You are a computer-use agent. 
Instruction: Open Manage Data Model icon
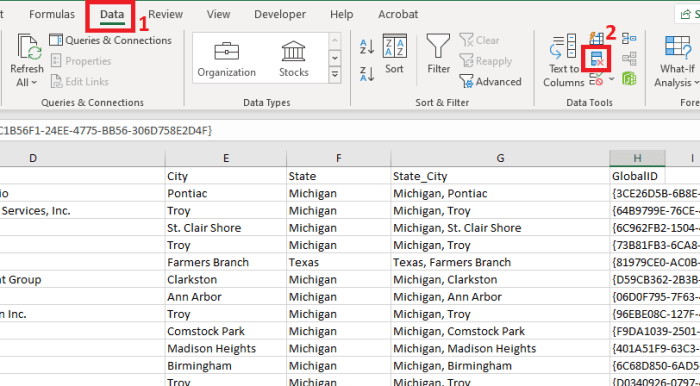[629, 79]
